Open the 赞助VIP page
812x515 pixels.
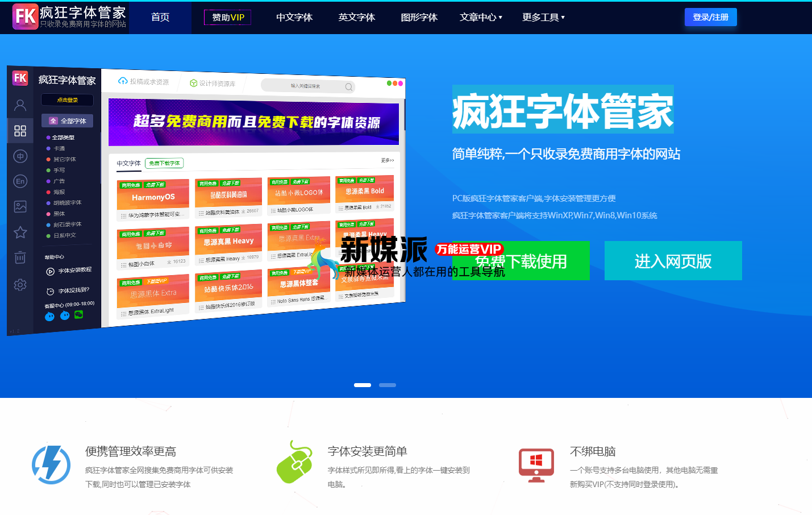tap(227, 18)
